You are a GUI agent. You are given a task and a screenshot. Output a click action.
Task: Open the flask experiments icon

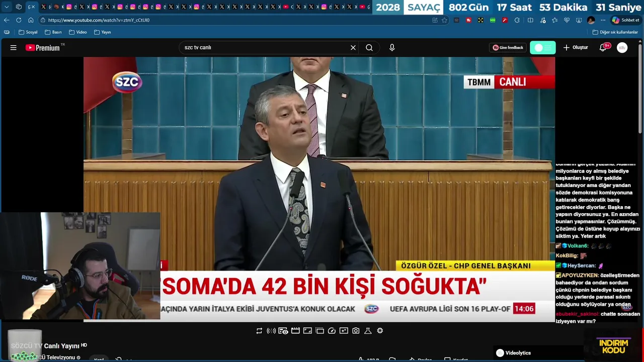point(368,331)
